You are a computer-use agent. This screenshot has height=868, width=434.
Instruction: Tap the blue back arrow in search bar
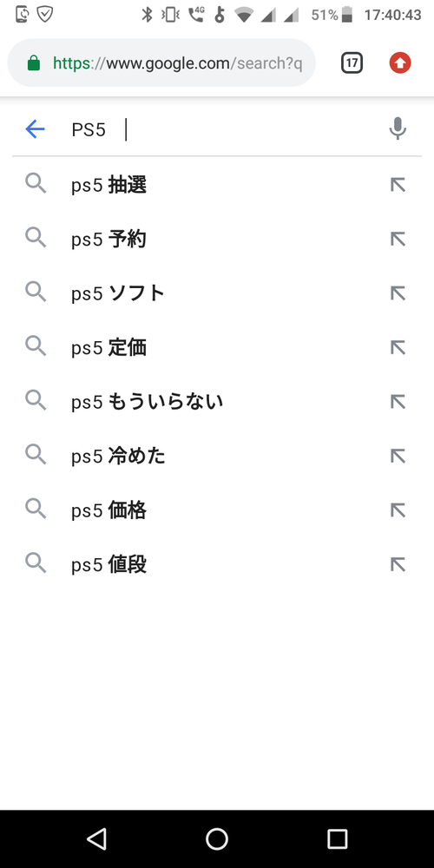pyautogui.click(x=35, y=129)
